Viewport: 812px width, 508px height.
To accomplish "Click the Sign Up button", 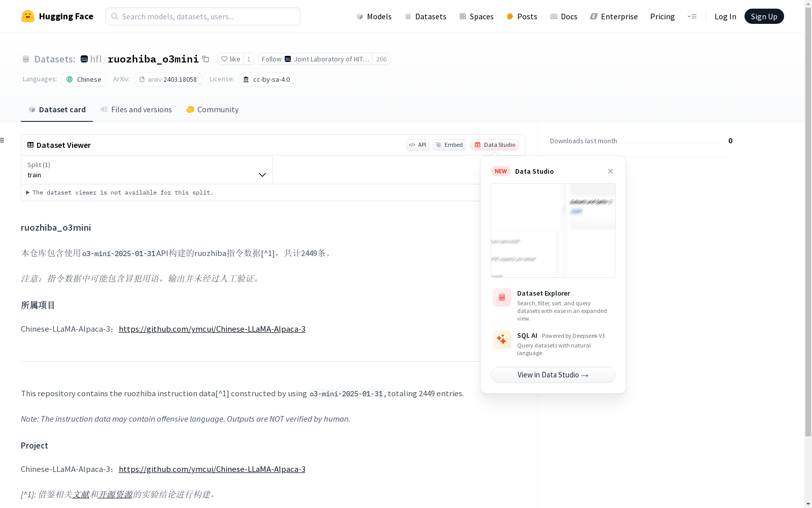I will (x=764, y=16).
